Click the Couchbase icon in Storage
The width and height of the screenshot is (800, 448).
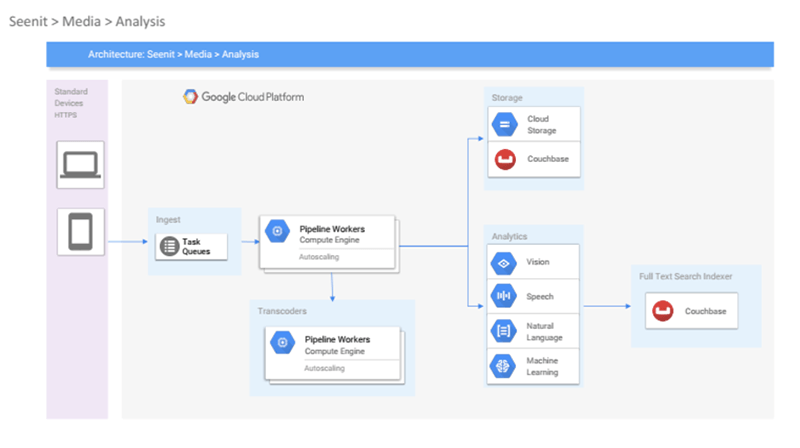pyautogui.click(x=505, y=159)
